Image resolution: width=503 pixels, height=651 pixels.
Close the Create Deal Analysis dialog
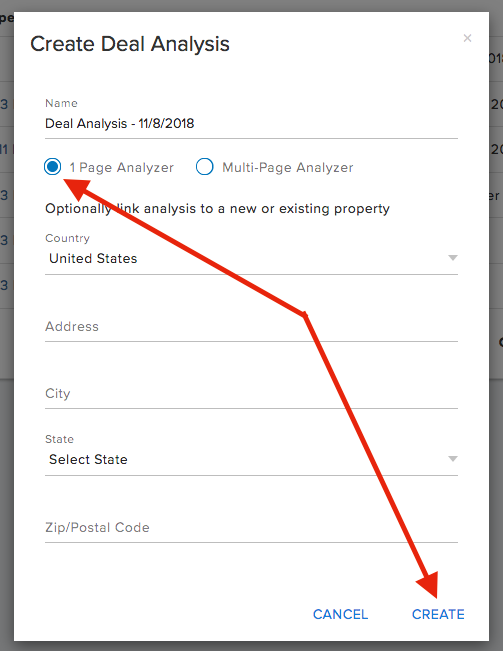point(467,38)
